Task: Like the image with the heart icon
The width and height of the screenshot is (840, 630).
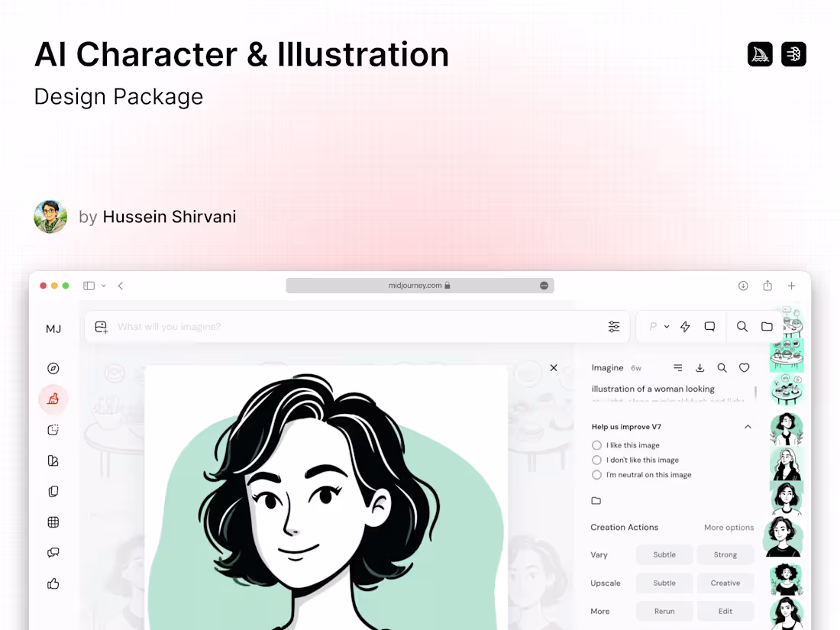Action: (x=744, y=367)
